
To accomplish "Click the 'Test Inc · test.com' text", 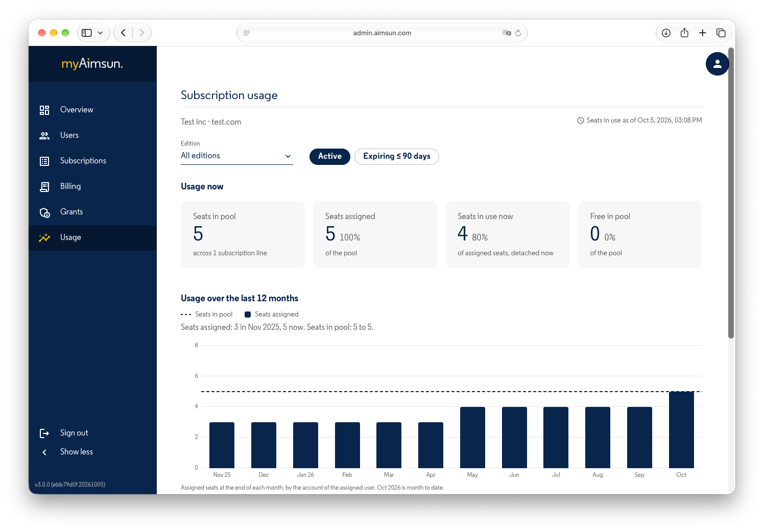I will pyautogui.click(x=211, y=122).
